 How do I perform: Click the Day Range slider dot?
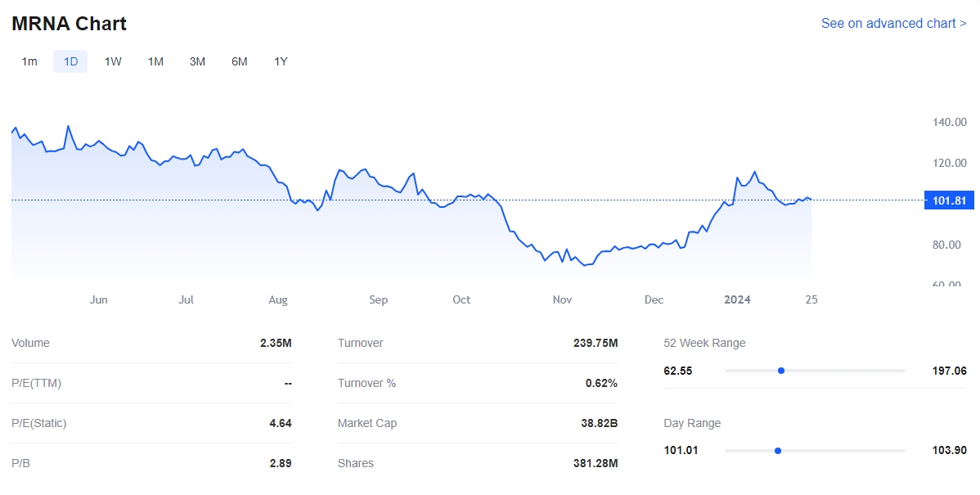click(x=778, y=451)
